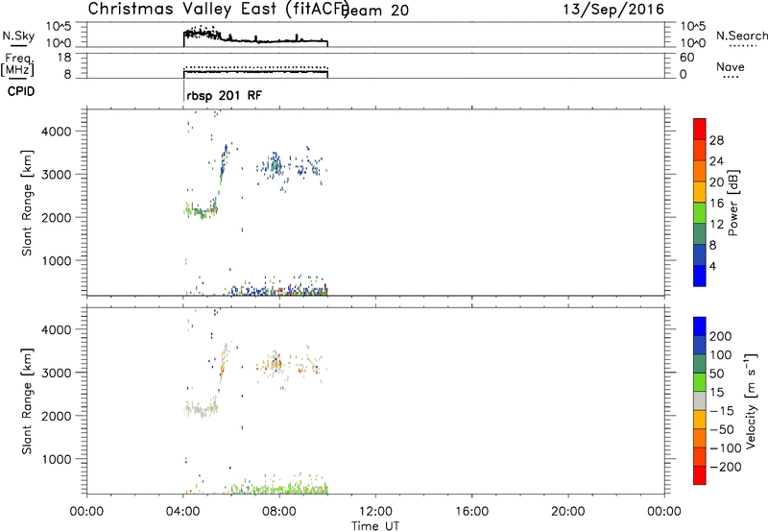
Task: Click the '4000' label on power panel axis
Action: (x=57, y=132)
